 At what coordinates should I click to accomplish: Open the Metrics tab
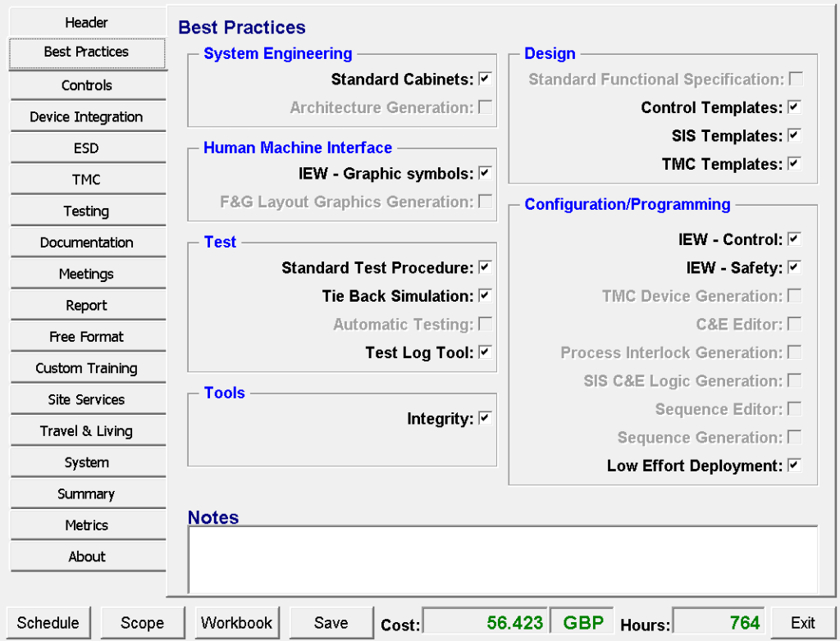pyautogui.click(x=86, y=525)
